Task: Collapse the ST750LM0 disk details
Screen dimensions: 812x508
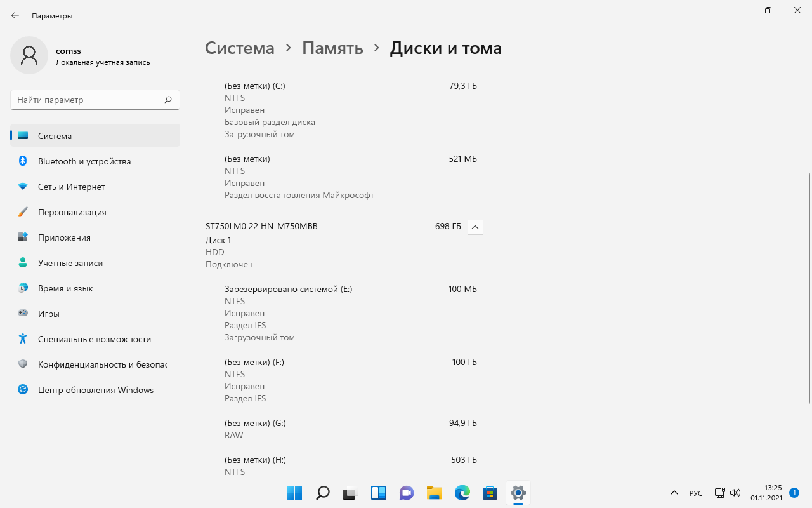Action: tap(475, 227)
